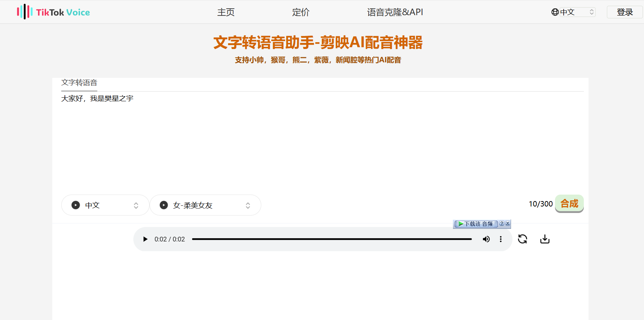The width and height of the screenshot is (644, 320).
Task: Click the subtitle 支持小帅，猴哥，熊二 text
Action: pos(318,60)
